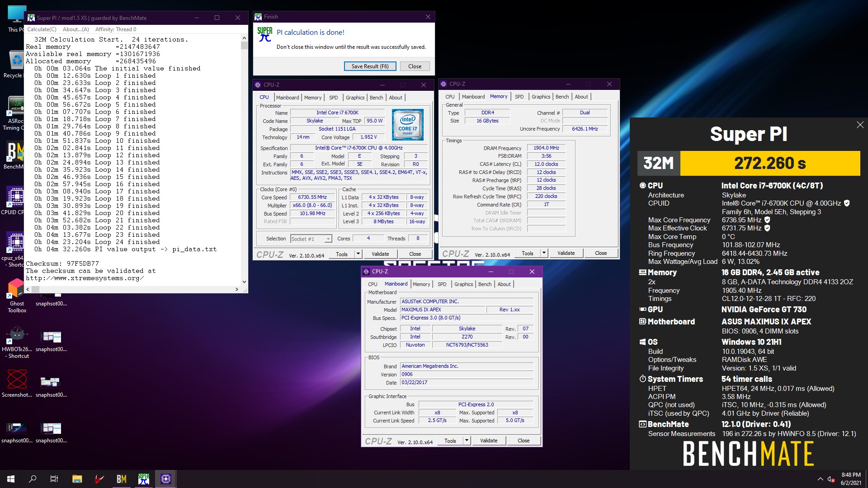
Task: Show hidden system tray icons
Action: 820,479
